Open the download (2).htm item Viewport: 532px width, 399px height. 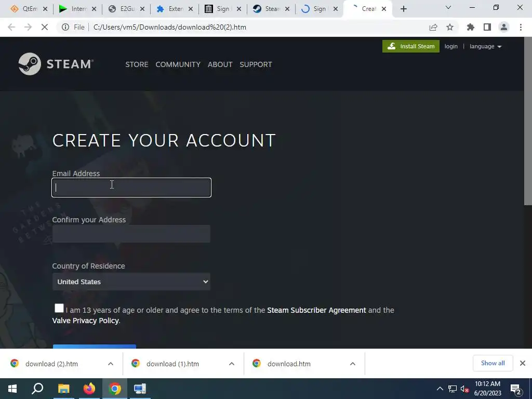(51, 364)
